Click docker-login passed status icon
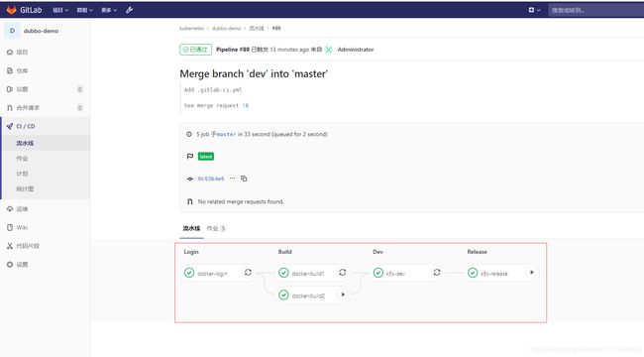Viewport: 644px width, 357px height. point(189,273)
